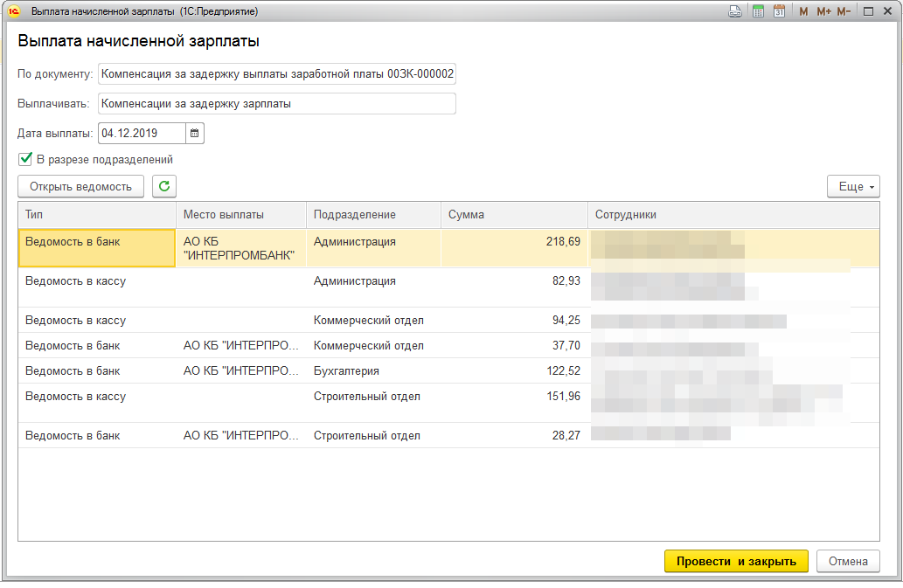Select amount cell 218,69
The height and width of the screenshot is (588, 903).
[514, 248]
